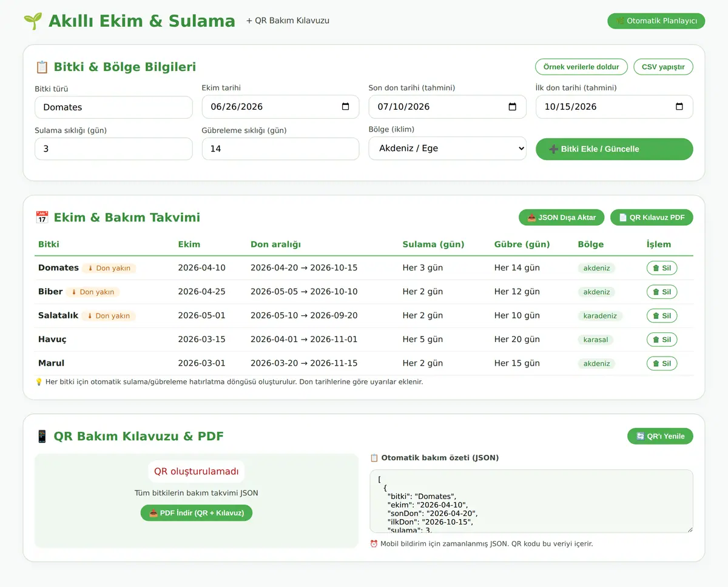Click the Sulama (gün) column header
Screen dimensions: 728x587
[x=433, y=244]
